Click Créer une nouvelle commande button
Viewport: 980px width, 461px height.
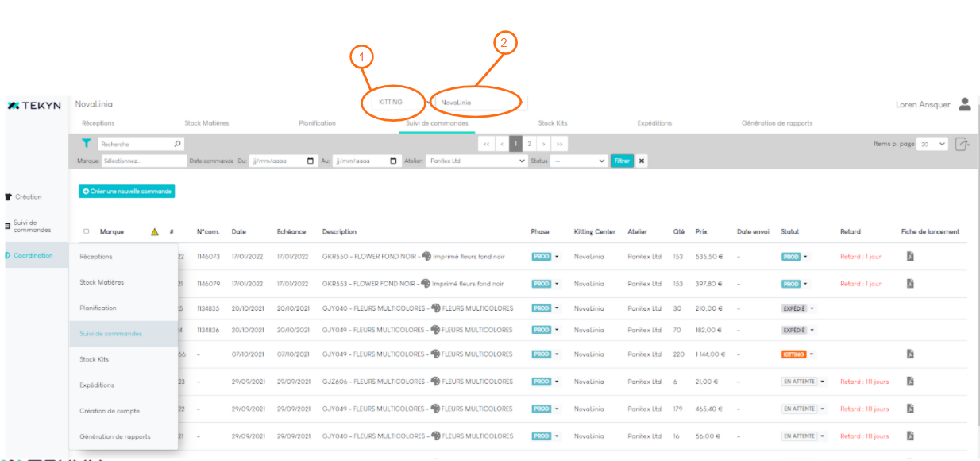tap(126, 192)
